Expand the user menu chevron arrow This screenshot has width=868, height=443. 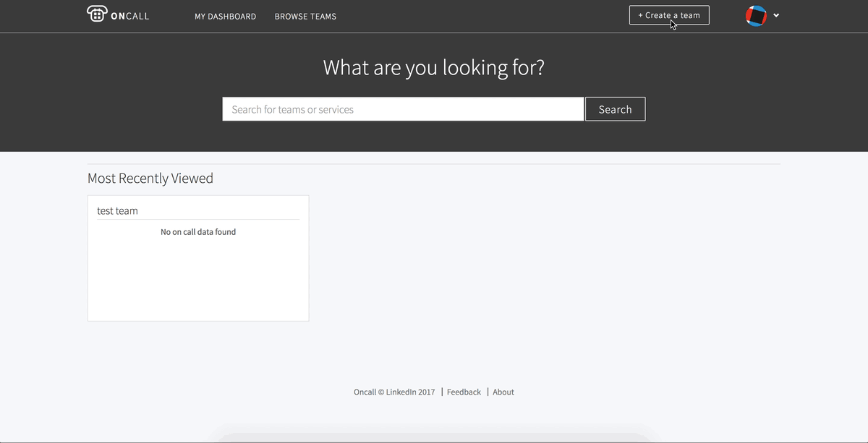tap(776, 16)
